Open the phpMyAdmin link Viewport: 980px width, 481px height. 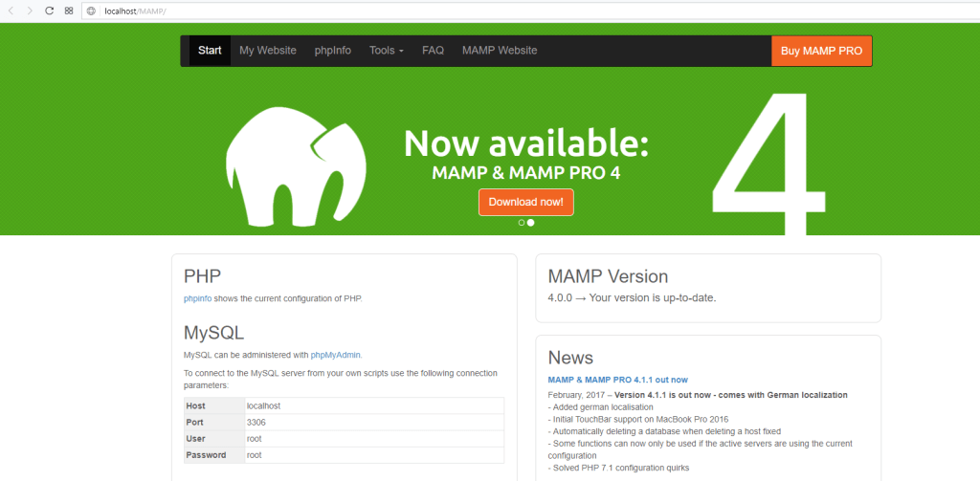click(336, 355)
